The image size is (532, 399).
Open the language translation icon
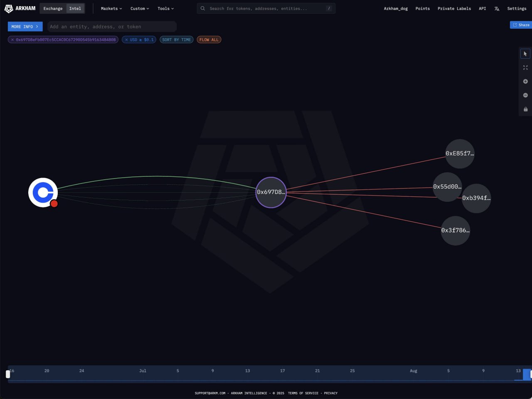(x=497, y=9)
